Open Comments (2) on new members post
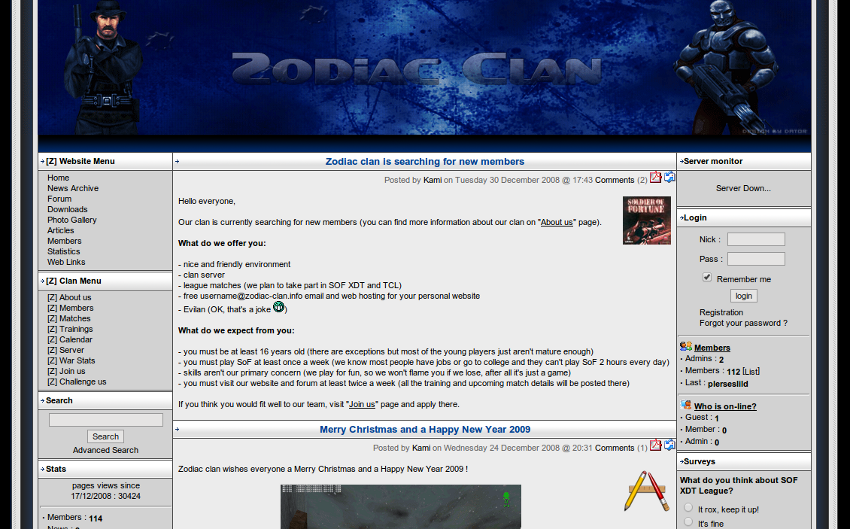The height and width of the screenshot is (529, 850). click(x=614, y=180)
